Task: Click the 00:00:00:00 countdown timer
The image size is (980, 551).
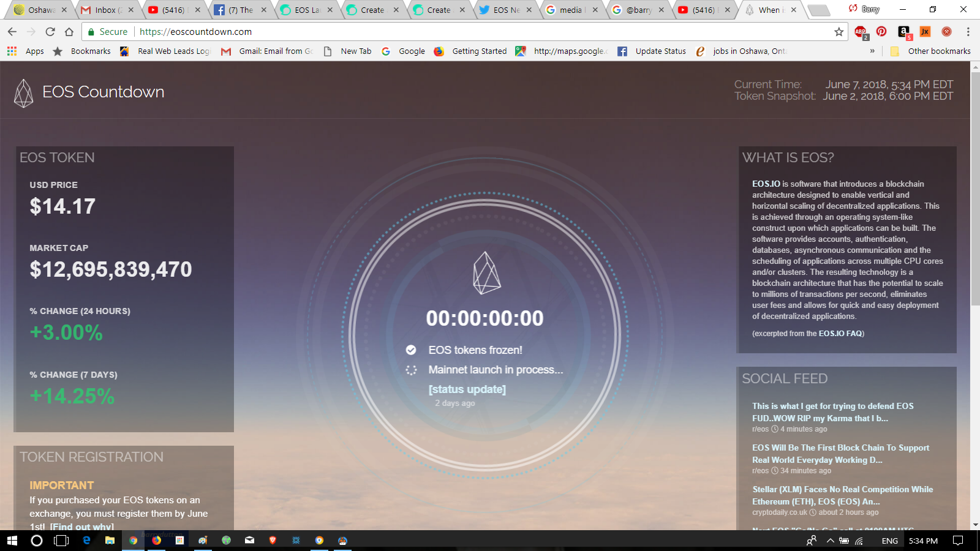Action: point(485,318)
